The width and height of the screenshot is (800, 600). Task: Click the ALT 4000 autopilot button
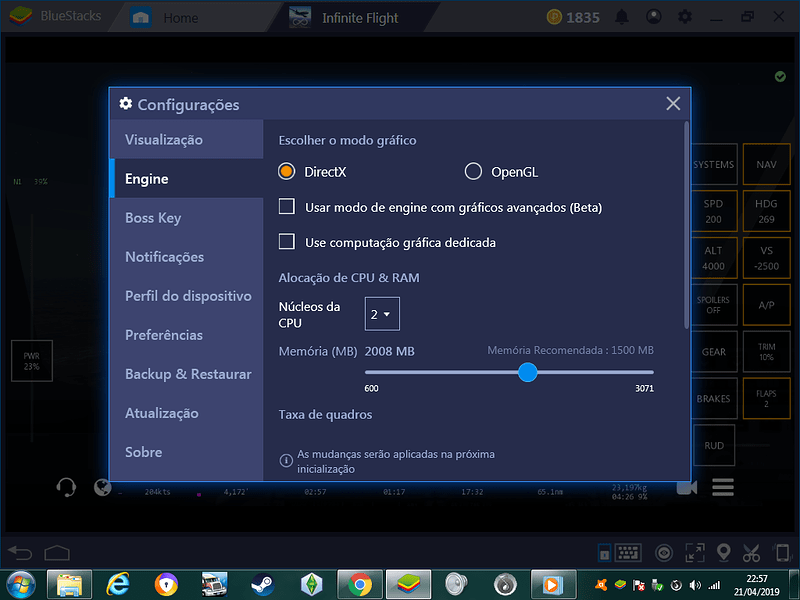(714, 258)
